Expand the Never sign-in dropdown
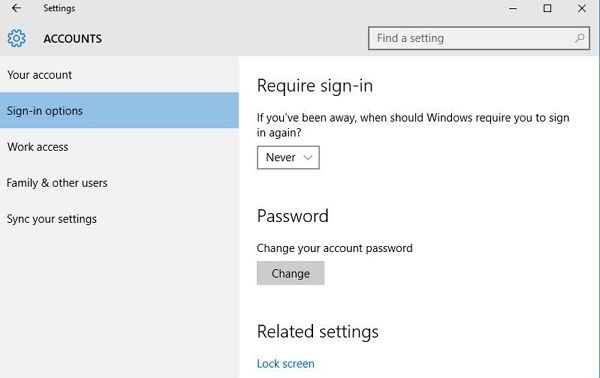The height and width of the screenshot is (378, 600). pyautogui.click(x=288, y=157)
